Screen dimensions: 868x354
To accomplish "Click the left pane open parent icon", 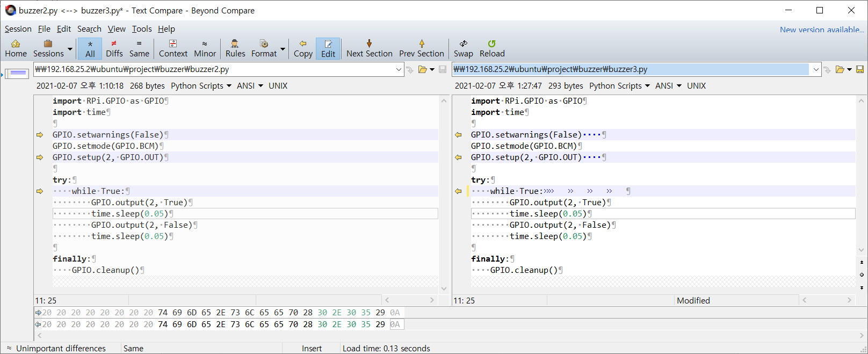I will point(410,69).
